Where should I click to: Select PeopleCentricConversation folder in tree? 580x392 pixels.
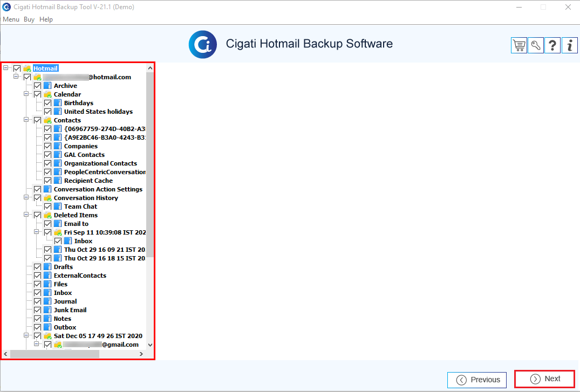coord(105,172)
